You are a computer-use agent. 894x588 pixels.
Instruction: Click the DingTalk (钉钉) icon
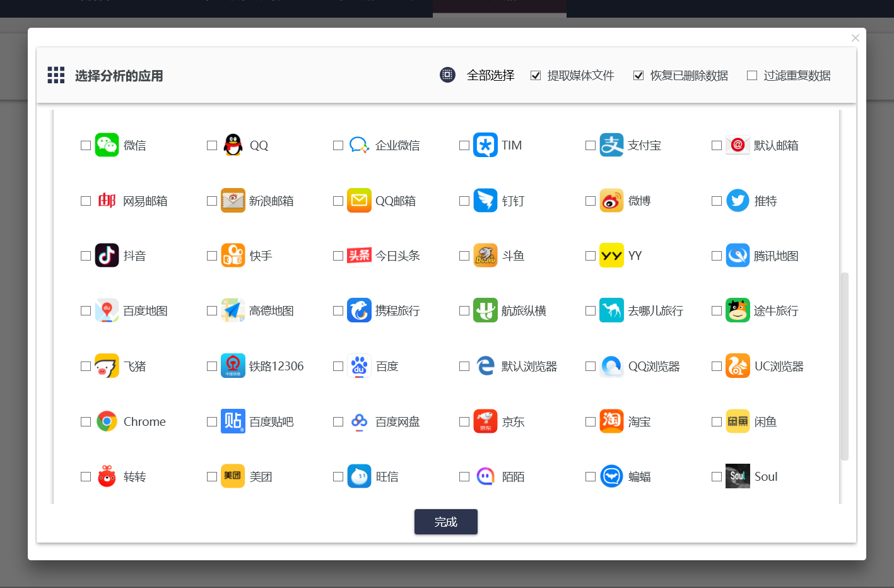click(x=485, y=201)
